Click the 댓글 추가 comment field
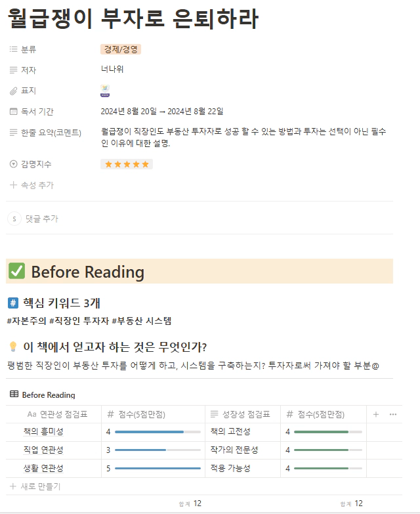The image size is (420, 514). click(42, 219)
